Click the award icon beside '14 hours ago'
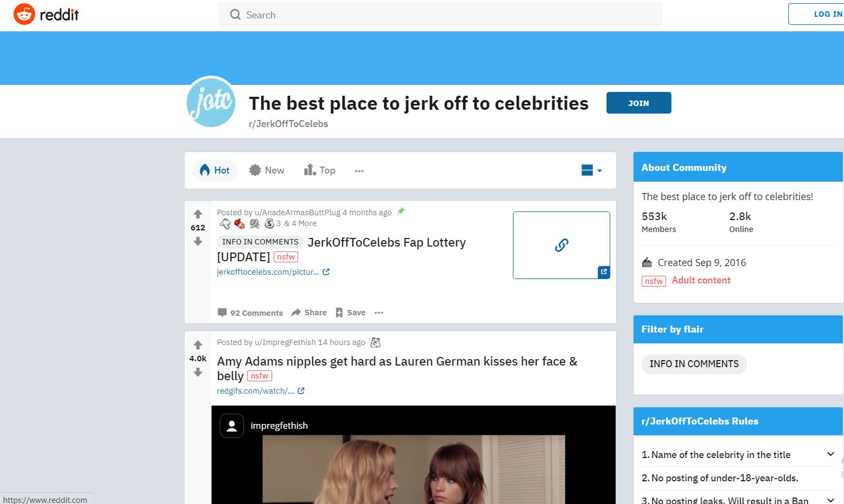 point(375,343)
